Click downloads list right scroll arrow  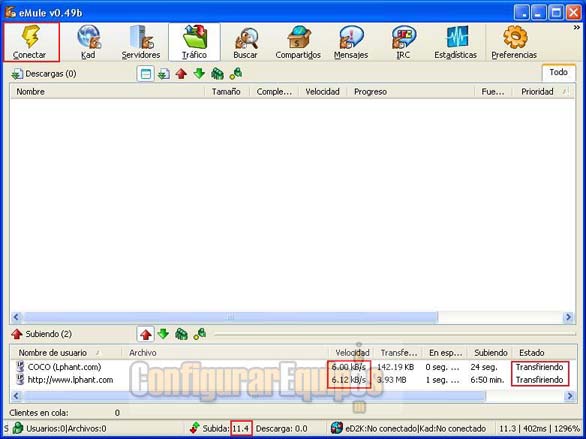point(568,317)
